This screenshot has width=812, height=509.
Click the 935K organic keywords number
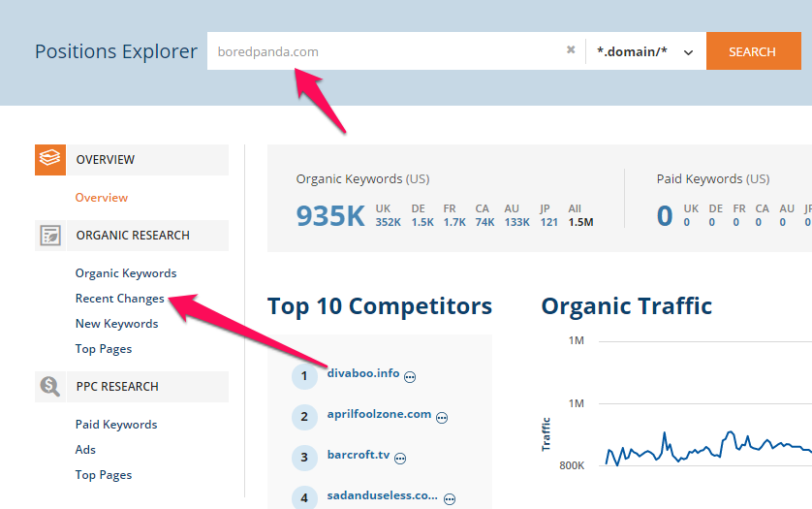330,215
